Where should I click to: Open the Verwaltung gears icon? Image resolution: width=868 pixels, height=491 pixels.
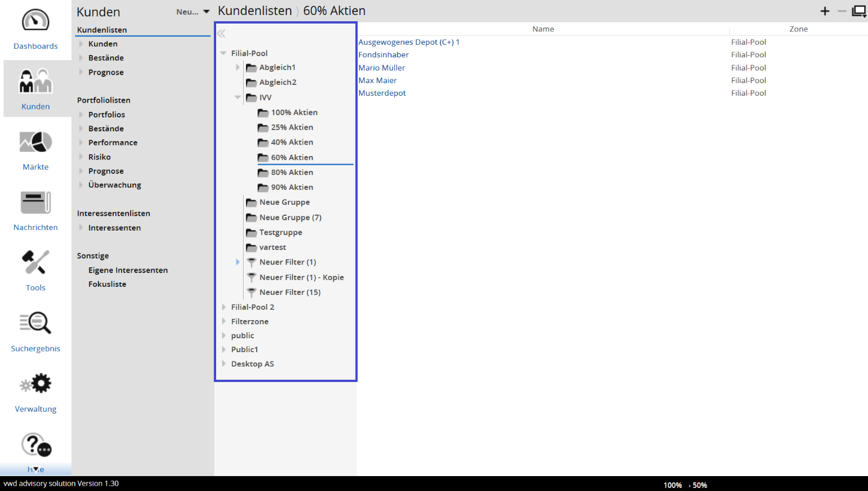[x=36, y=384]
